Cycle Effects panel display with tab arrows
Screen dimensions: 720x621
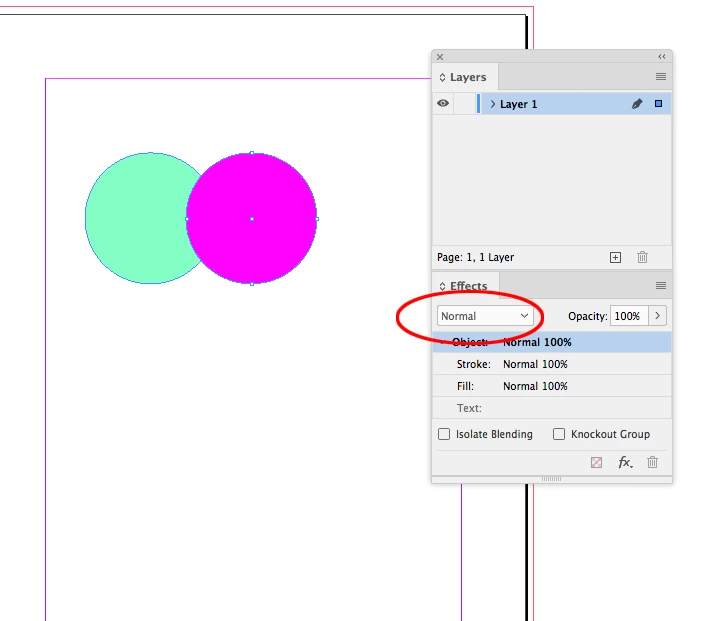442,286
